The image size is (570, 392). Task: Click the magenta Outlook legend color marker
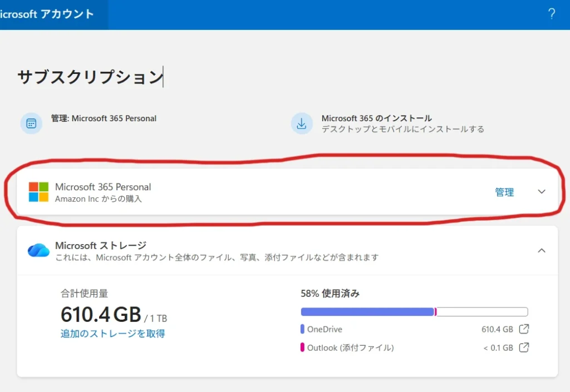click(302, 348)
